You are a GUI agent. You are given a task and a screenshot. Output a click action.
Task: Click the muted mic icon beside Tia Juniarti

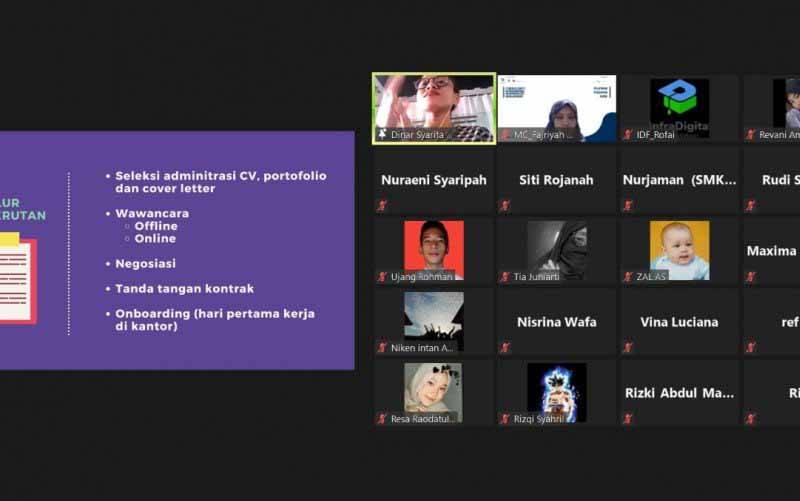tap(505, 277)
